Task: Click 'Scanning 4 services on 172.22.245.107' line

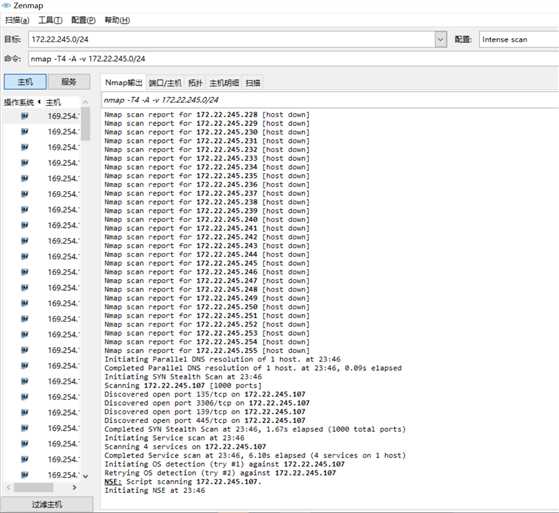Action: coord(185,447)
